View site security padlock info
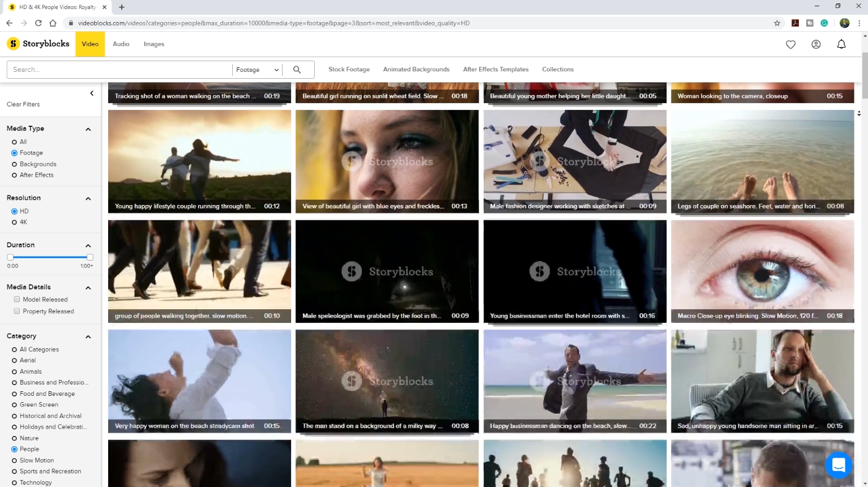Image resolution: width=868 pixels, height=487 pixels. coord(71,23)
